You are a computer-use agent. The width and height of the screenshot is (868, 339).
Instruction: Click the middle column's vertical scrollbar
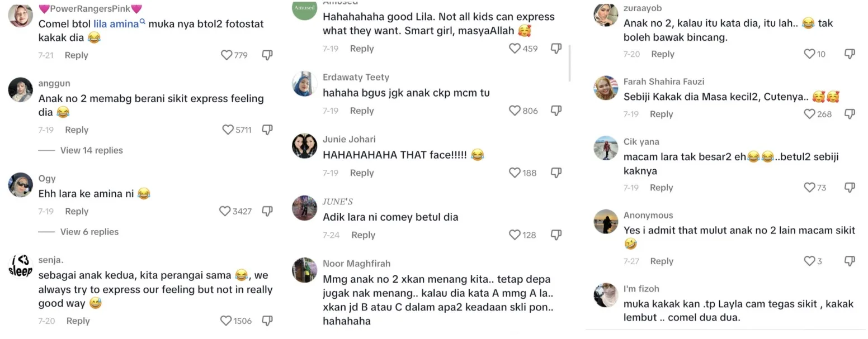tap(569, 63)
